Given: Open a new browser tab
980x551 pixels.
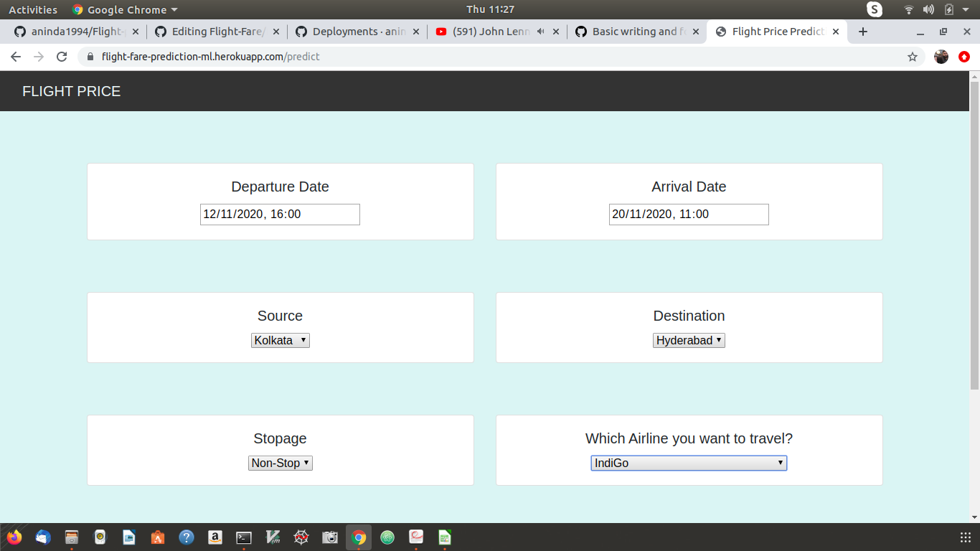Looking at the screenshot, I should click(x=863, y=31).
